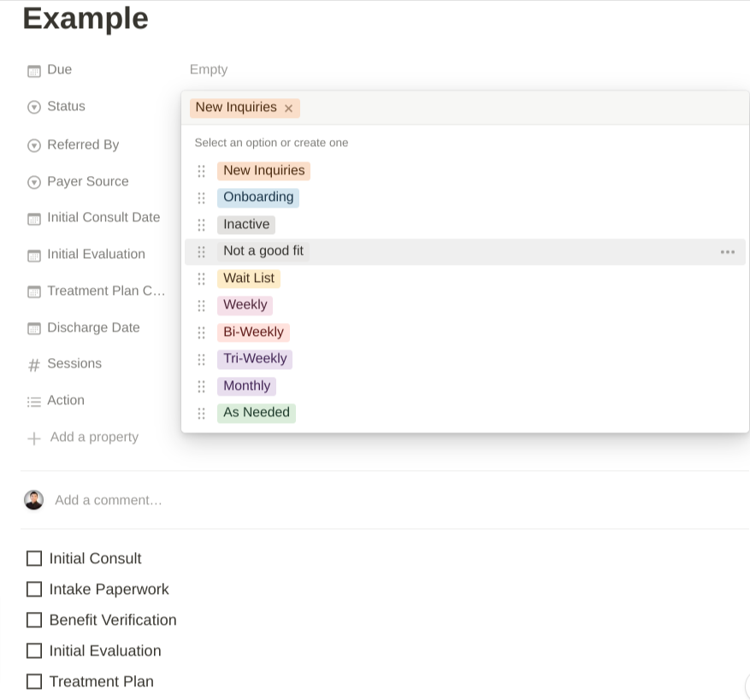
Task: Toggle the Benefit Verification checkbox
Action: (x=34, y=620)
